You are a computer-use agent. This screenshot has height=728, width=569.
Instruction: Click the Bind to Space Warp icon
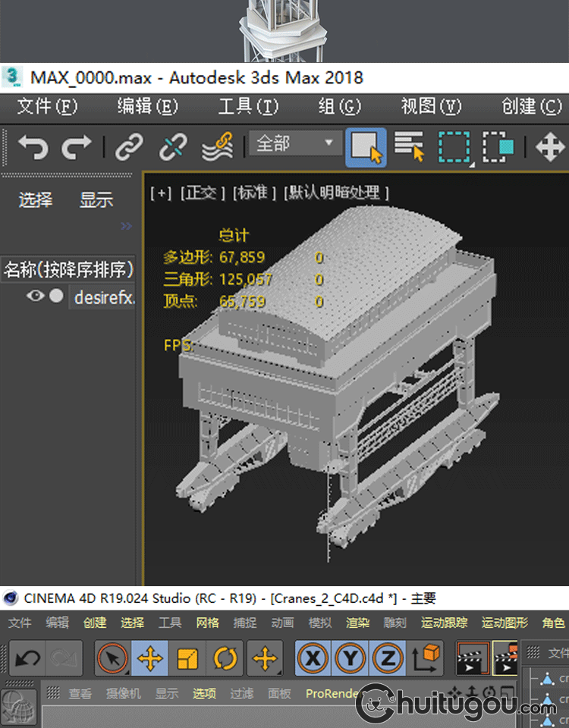(217, 146)
